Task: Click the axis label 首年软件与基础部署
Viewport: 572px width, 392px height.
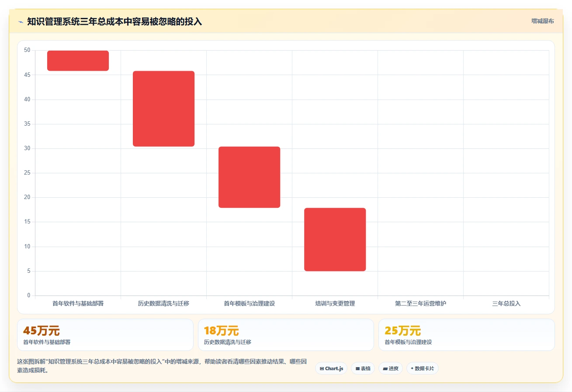Action: click(78, 303)
